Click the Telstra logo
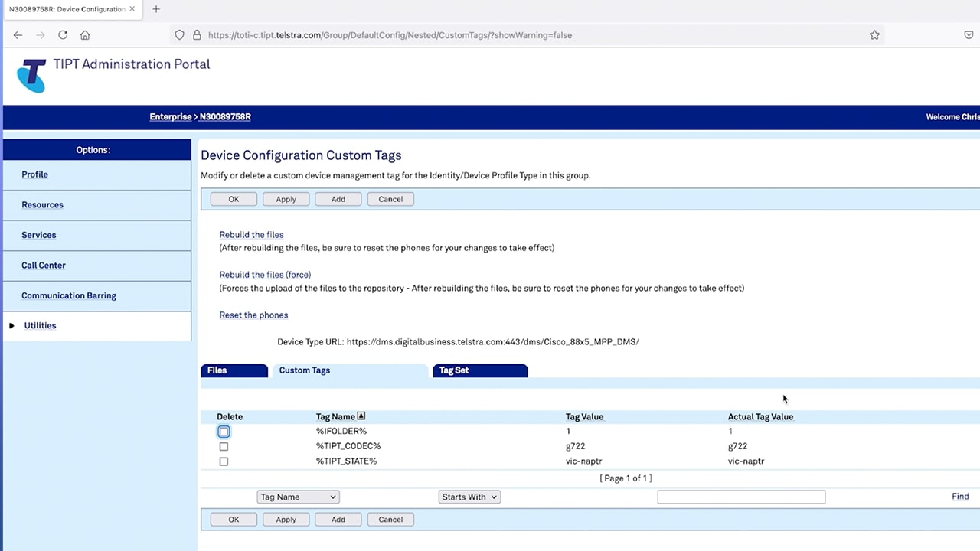980x551 pixels. (31, 76)
